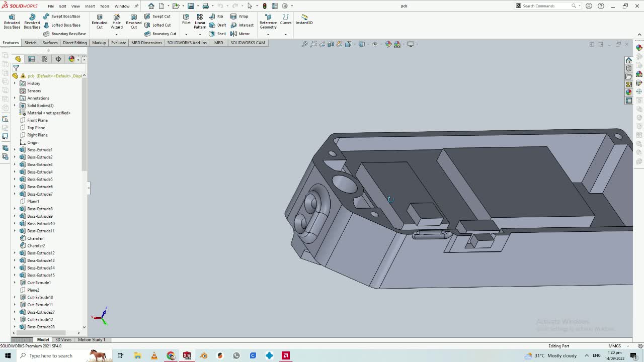Image resolution: width=644 pixels, height=362 pixels.
Task: Expand the Solid Bodies(3) folder
Action: (15, 106)
